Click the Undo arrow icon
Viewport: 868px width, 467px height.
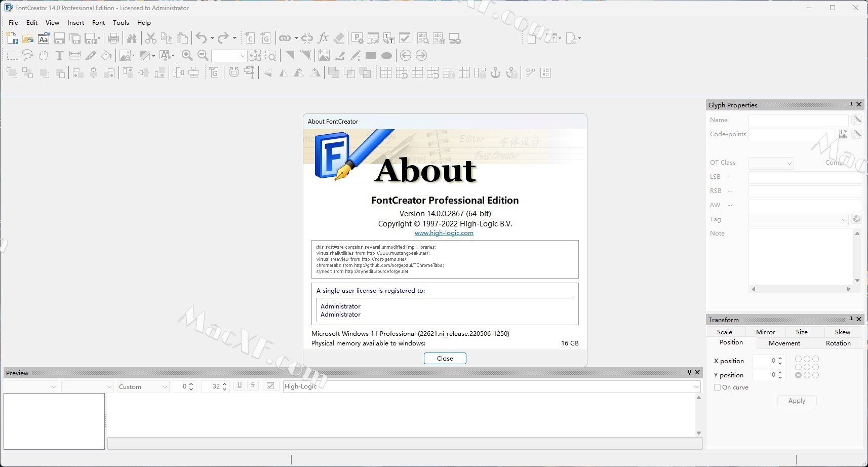click(x=201, y=38)
